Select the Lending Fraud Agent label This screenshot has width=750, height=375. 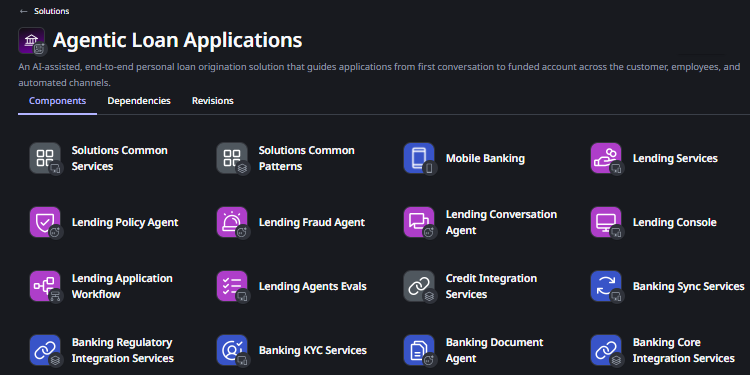[311, 222]
